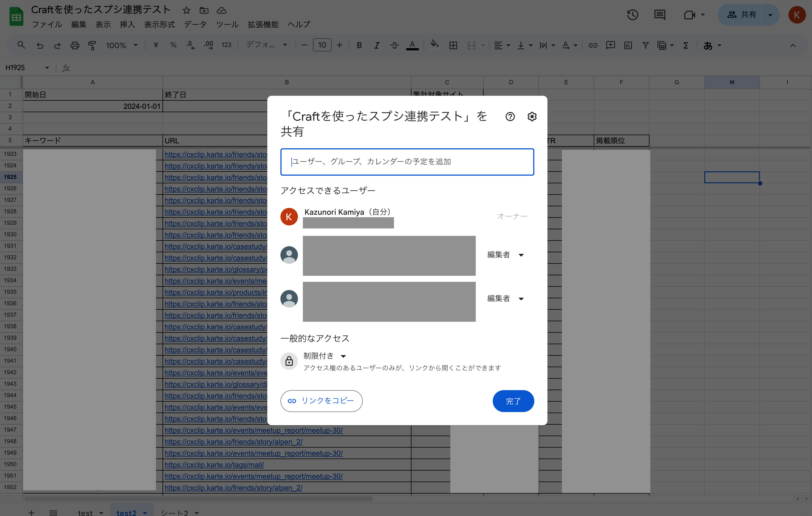Open the zoom 100% dropdown
812x516 pixels.
pos(122,45)
